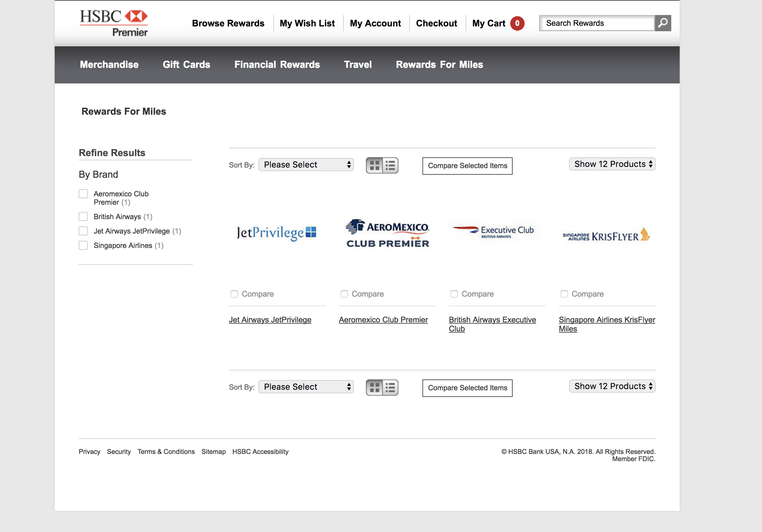Open the bottom Sort By dropdown

click(x=306, y=387)
